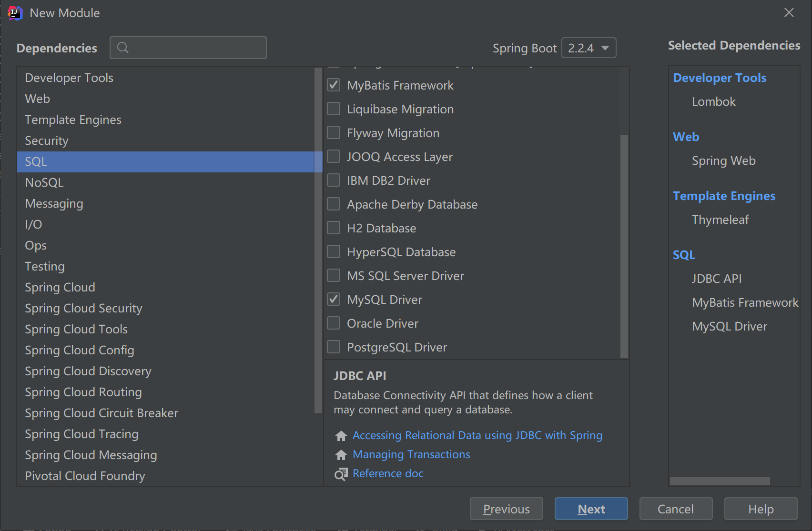
Task: Click the Next button
Action: [591, 509]
